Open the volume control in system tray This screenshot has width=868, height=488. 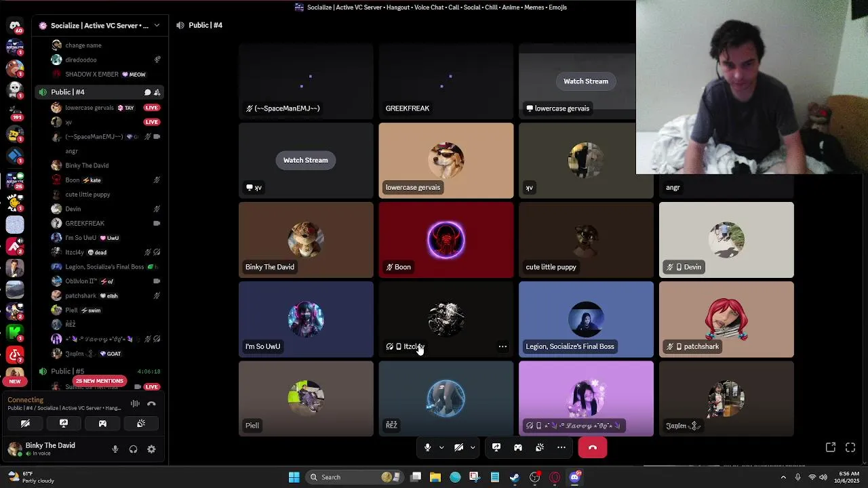click(823, 477)
